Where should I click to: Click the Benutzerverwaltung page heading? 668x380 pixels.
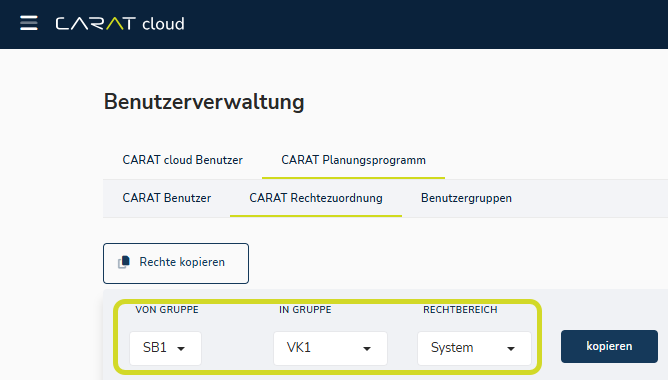[204, 102]
